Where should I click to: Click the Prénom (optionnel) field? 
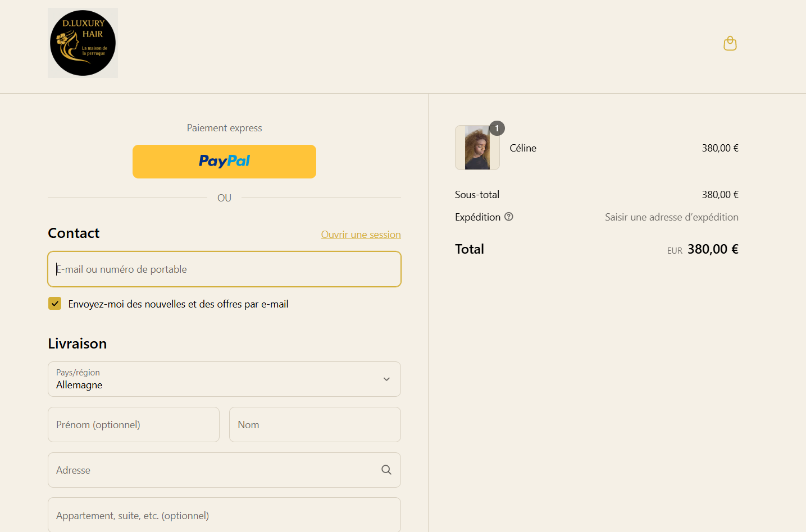pos(134,425)
